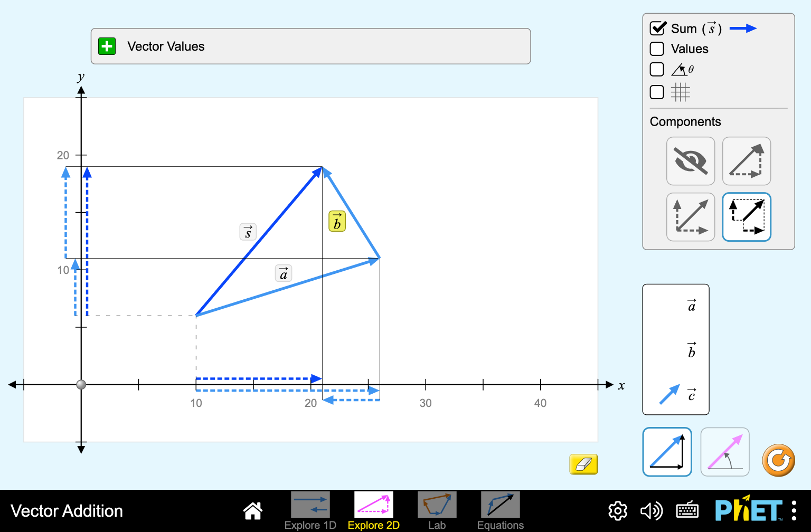
Task: Select projection on-axis component style
Action: [747, 217]
